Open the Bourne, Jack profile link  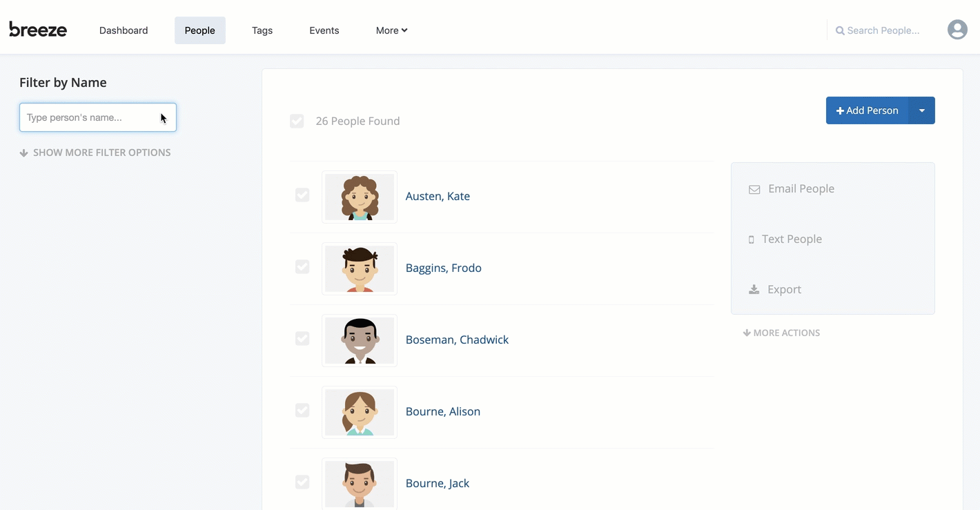[x=438, y=483]
